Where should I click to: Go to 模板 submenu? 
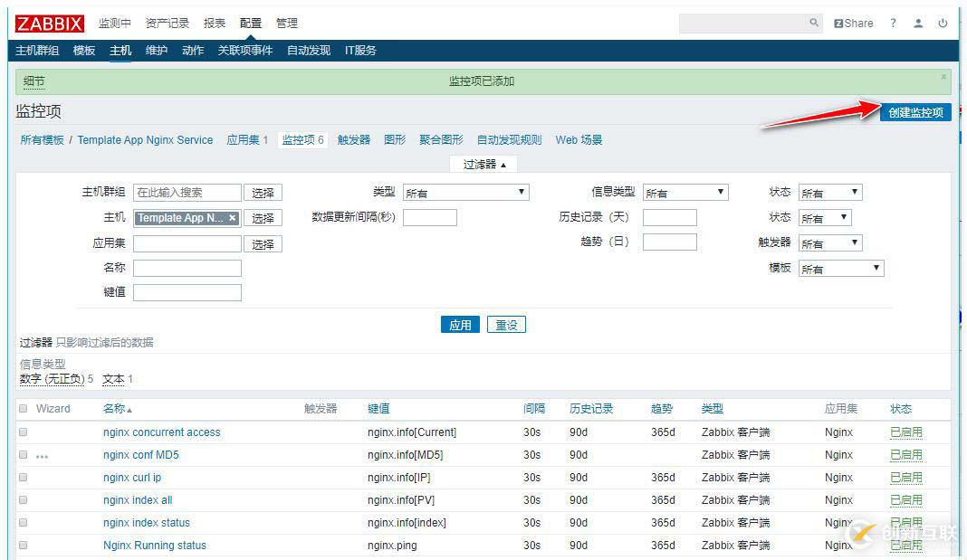84,51
